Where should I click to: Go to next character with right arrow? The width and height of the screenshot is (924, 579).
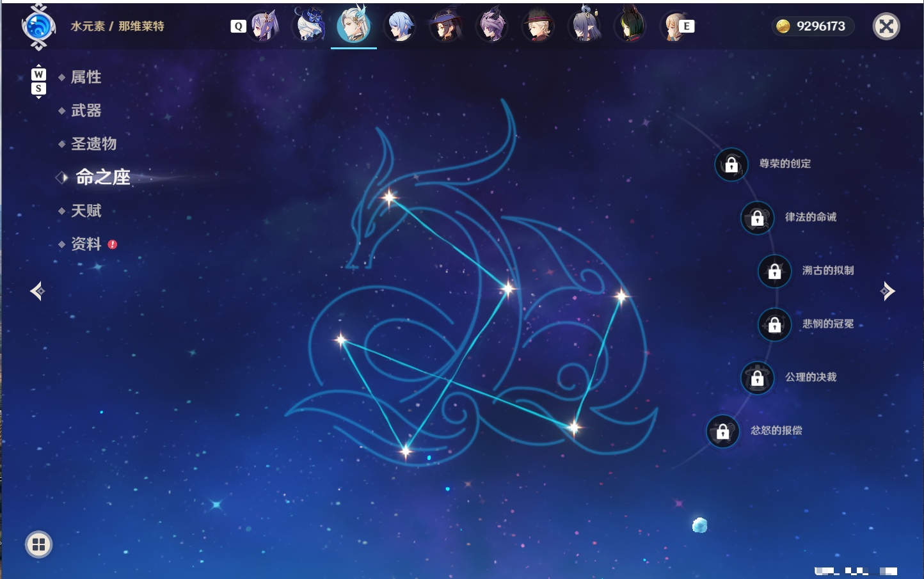tap(888, 291)
